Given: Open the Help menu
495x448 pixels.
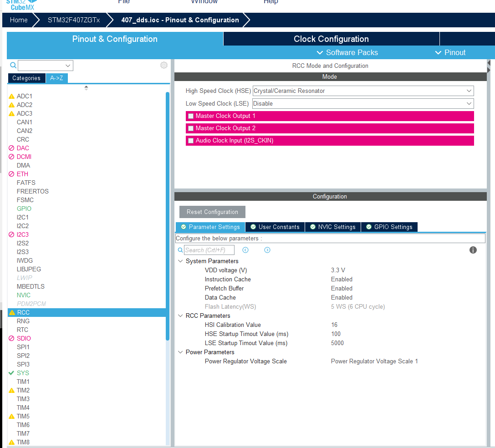Looking at the screenshot, I should click(271, 2).
